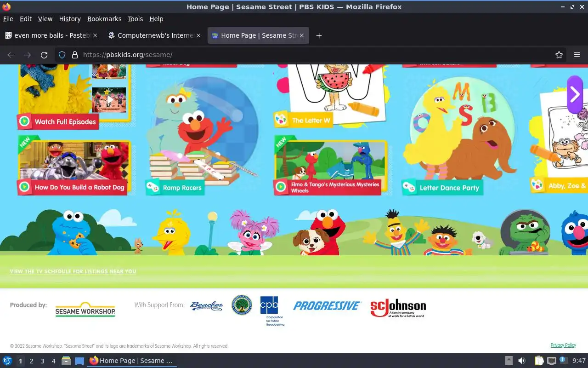Click the purple next carousel arrow
The width and height of the screenshot is (588, 368).
point(575,94)
